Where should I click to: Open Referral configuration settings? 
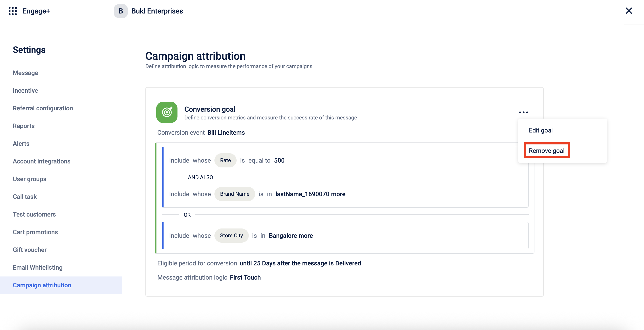point(43,108)
